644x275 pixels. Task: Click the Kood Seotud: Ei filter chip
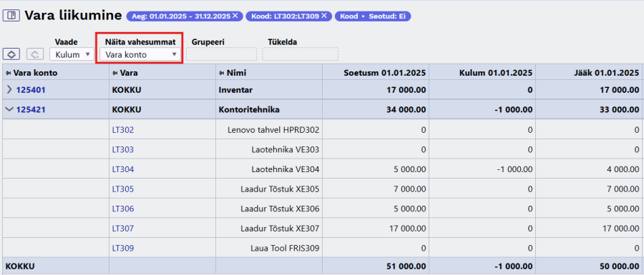pos(373,16)
